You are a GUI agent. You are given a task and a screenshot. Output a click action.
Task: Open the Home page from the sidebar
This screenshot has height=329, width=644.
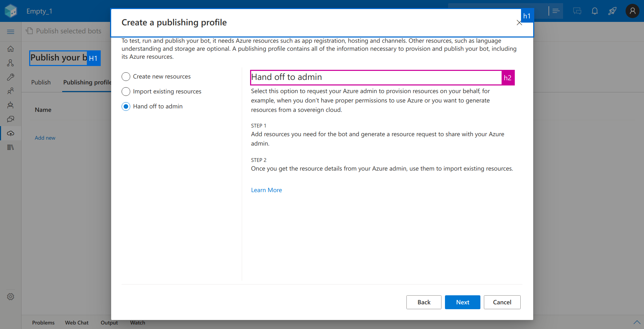pos(10,49)
